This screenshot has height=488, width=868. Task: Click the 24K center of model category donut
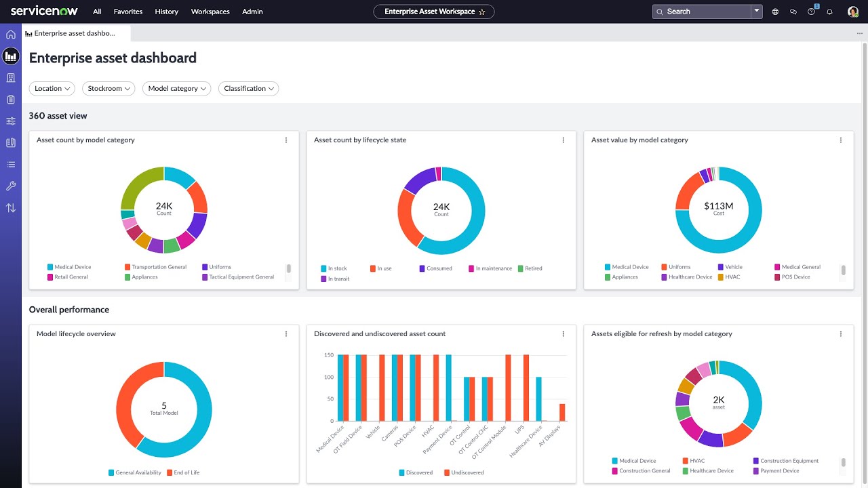pyautogui.click(x=164, y=209)
